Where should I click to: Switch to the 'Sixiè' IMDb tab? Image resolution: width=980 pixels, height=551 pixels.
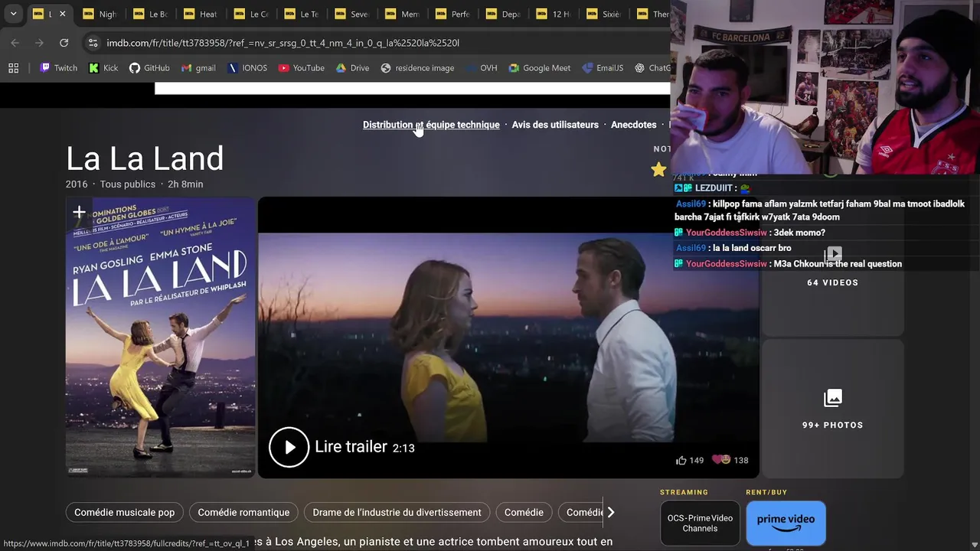tap(603, 14)
